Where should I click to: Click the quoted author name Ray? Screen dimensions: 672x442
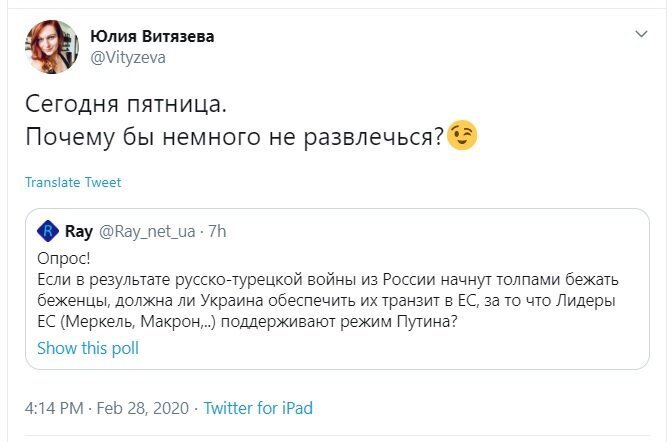click(79, 232)
